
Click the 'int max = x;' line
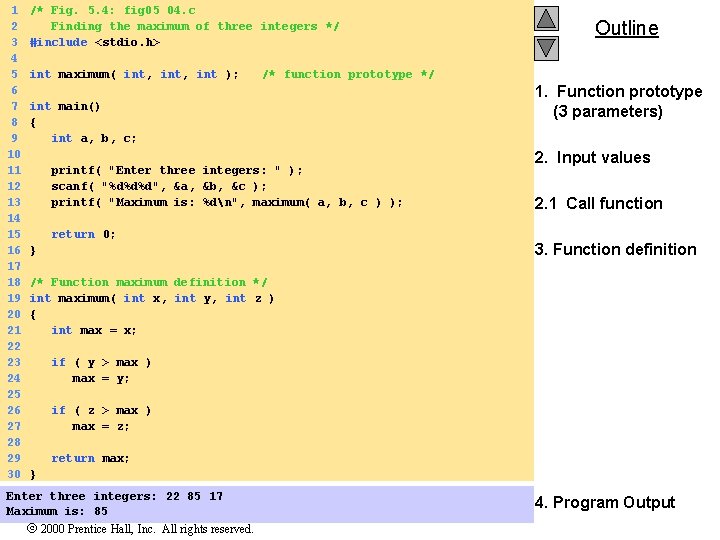coord(94,331)
